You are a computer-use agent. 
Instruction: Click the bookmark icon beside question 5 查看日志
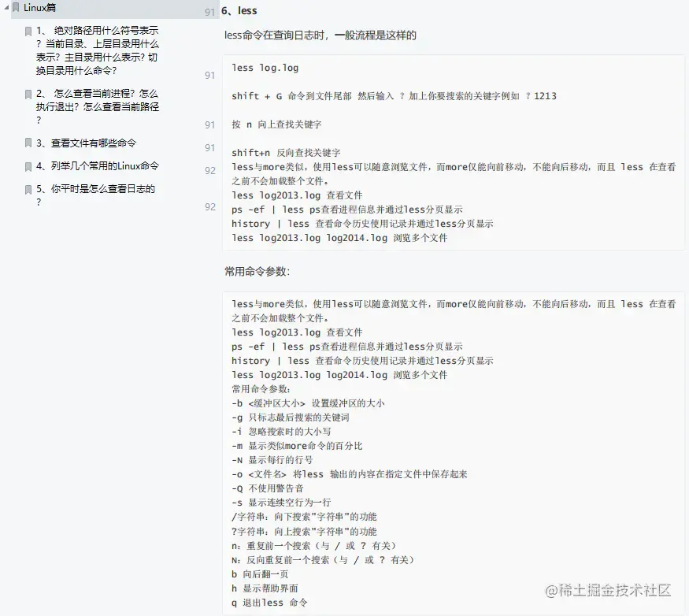(x=28, y=188)
